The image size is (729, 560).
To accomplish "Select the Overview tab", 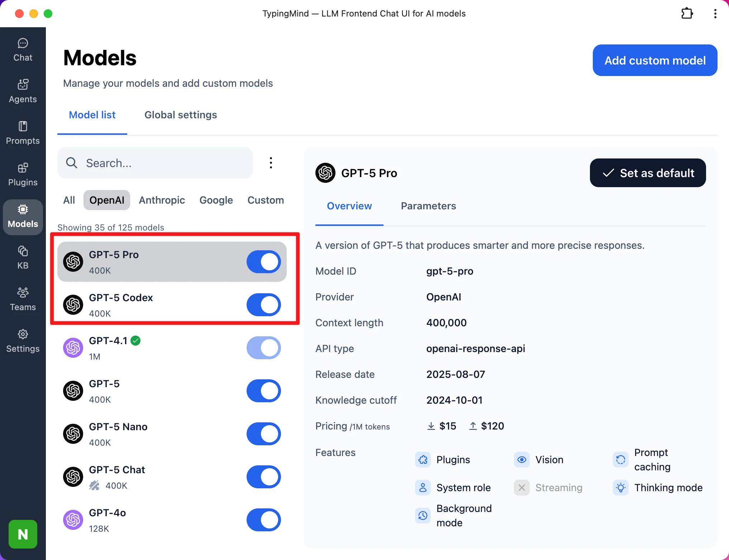I will tap(349, 206).
